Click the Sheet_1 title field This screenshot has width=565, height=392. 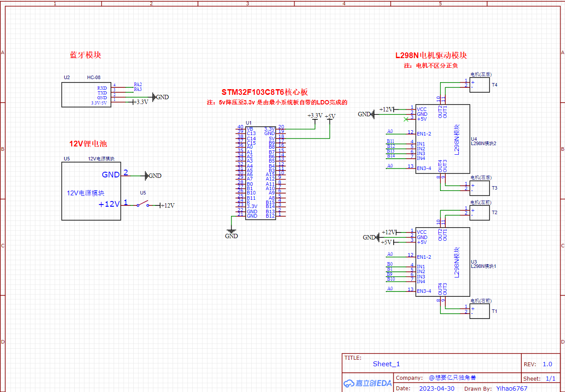coord(386,364)
